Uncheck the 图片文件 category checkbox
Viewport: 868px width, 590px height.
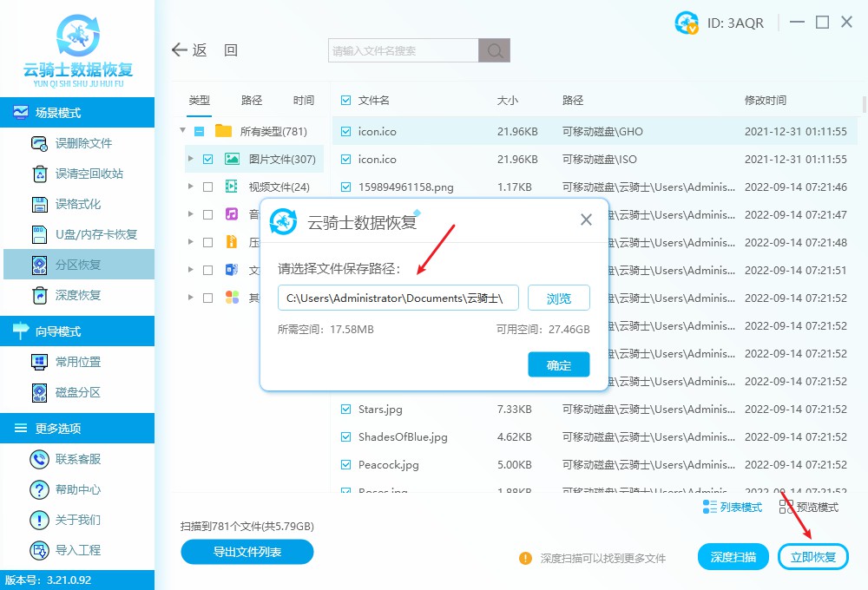(x=207, y=159)
